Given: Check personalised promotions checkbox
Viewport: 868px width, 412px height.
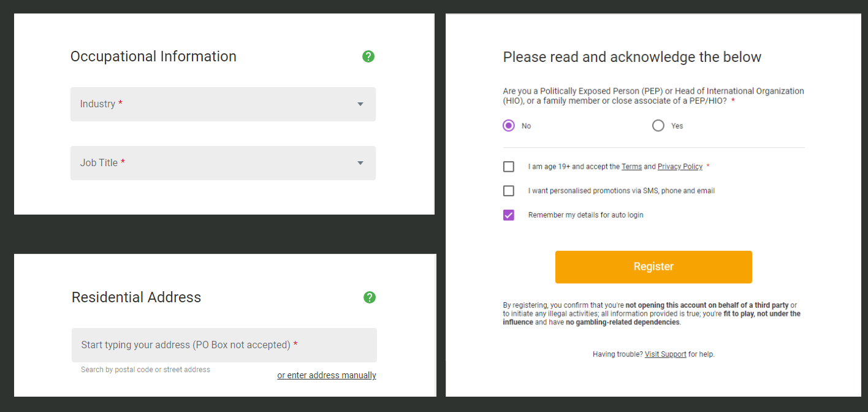Looking at the screenshot, I should (509, 191).
